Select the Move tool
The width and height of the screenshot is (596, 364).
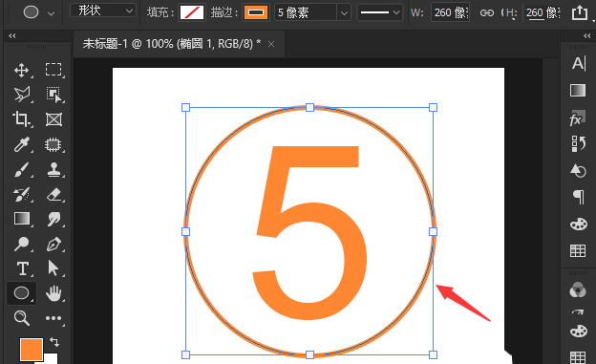click(x=22, y=71)
